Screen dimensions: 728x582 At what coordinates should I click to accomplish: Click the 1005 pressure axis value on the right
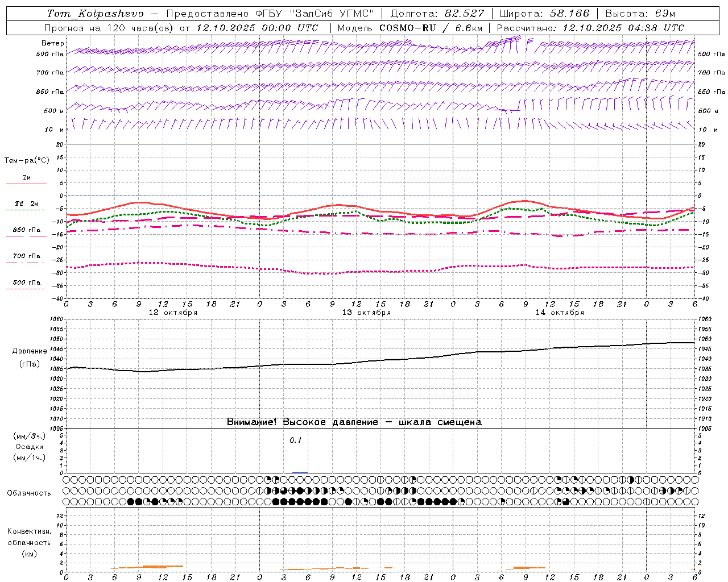click(x=705, y=428)
